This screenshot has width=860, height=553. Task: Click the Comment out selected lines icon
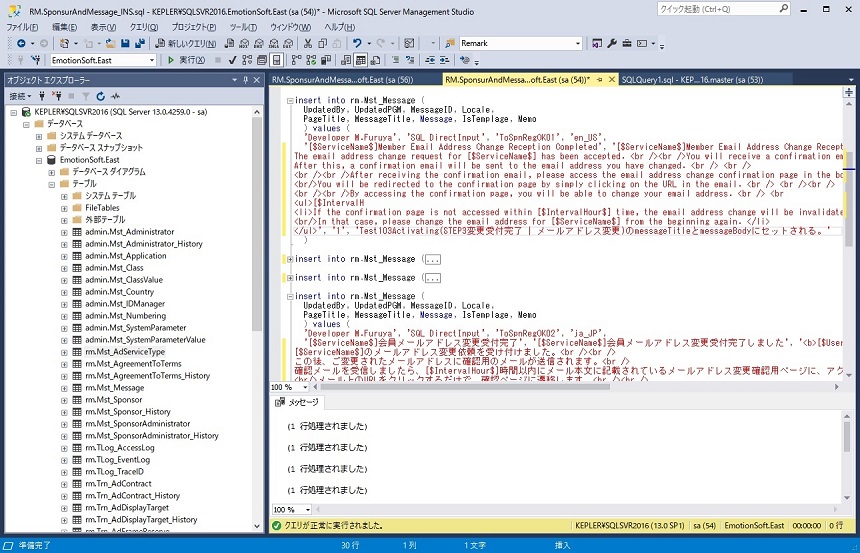click(x=395, y=60)
